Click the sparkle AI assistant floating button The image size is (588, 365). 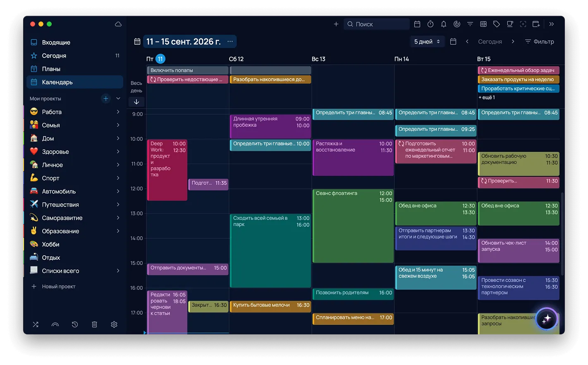pyautogui.click(x=547, y=318)
